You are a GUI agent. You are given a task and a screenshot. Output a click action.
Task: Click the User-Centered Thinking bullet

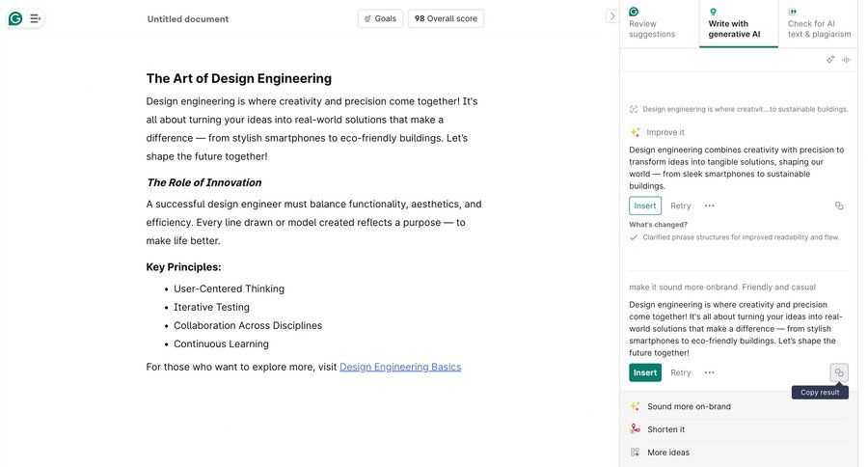tap(229, 288)
